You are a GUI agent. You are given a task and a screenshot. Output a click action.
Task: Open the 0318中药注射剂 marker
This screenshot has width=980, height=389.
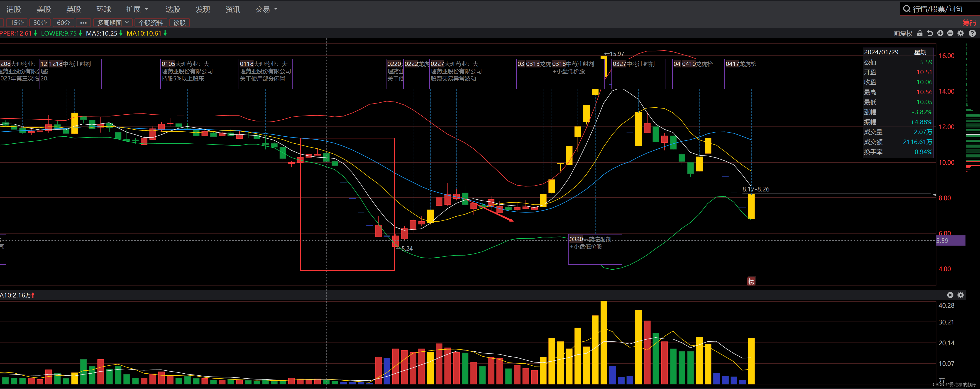(578, 74)
